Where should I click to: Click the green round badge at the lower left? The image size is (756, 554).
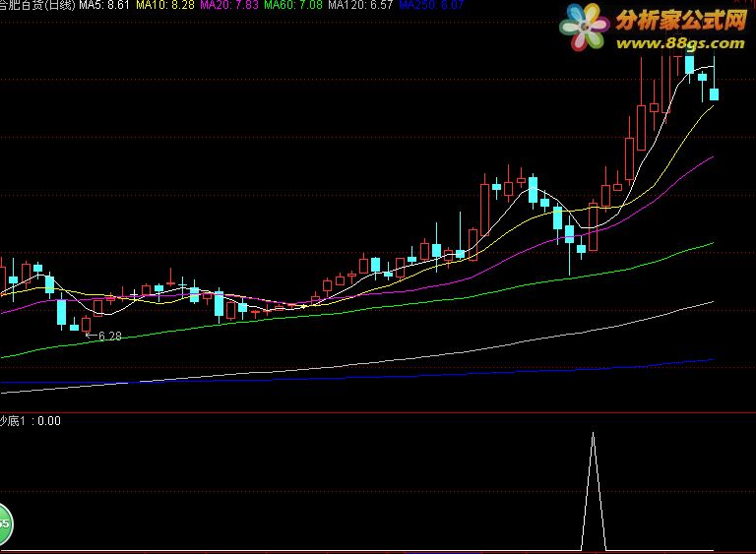click(x=5, y=524)
